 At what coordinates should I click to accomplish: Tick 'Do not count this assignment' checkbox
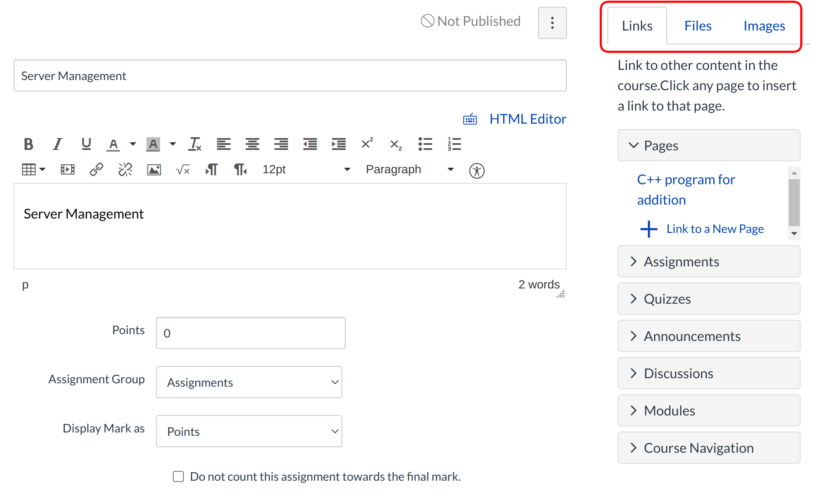tap(178, 476)
